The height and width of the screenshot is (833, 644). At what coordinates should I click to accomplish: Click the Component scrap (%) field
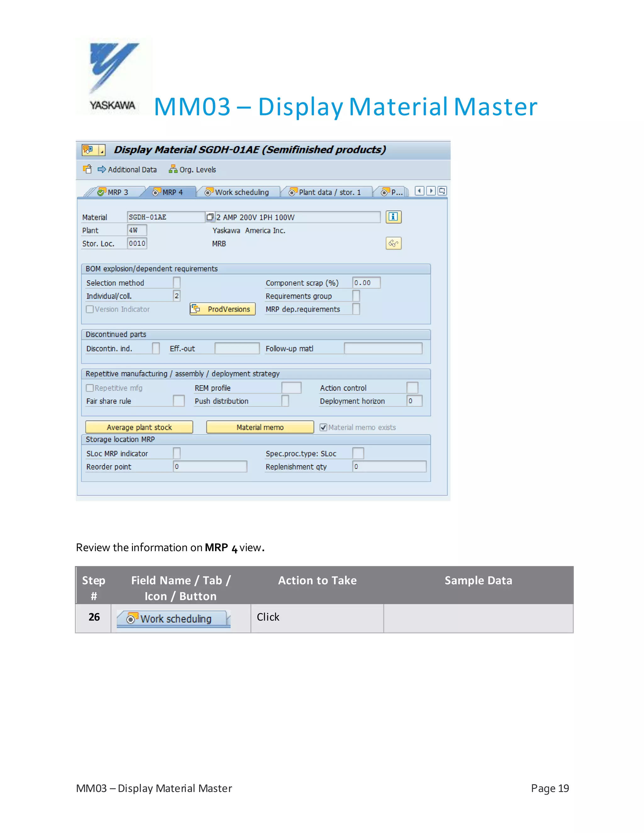coord(366,283)
